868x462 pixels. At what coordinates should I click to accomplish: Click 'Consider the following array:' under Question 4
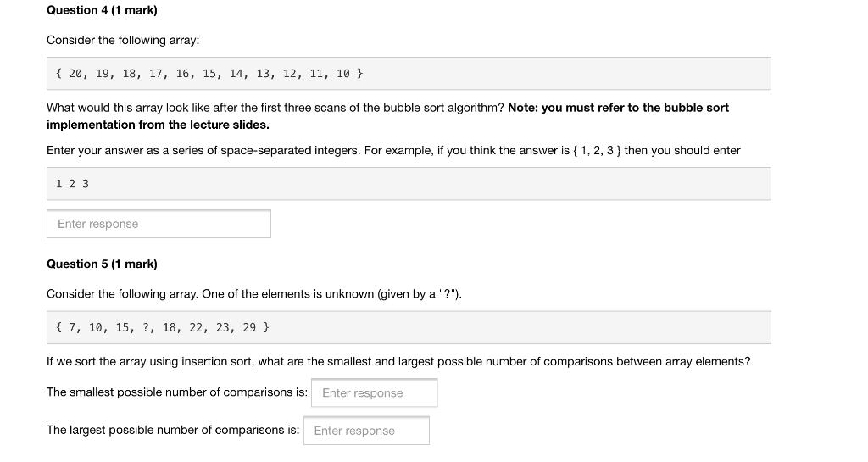coord(123,41)
